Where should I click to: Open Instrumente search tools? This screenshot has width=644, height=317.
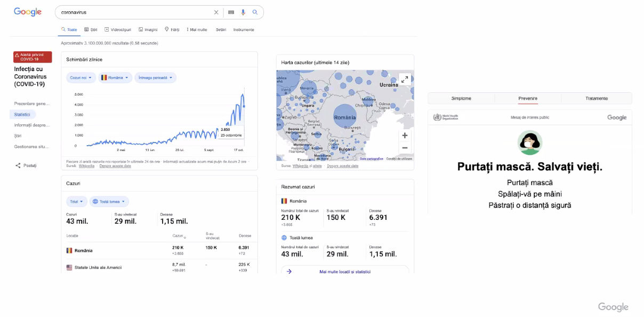click(244, 29)
